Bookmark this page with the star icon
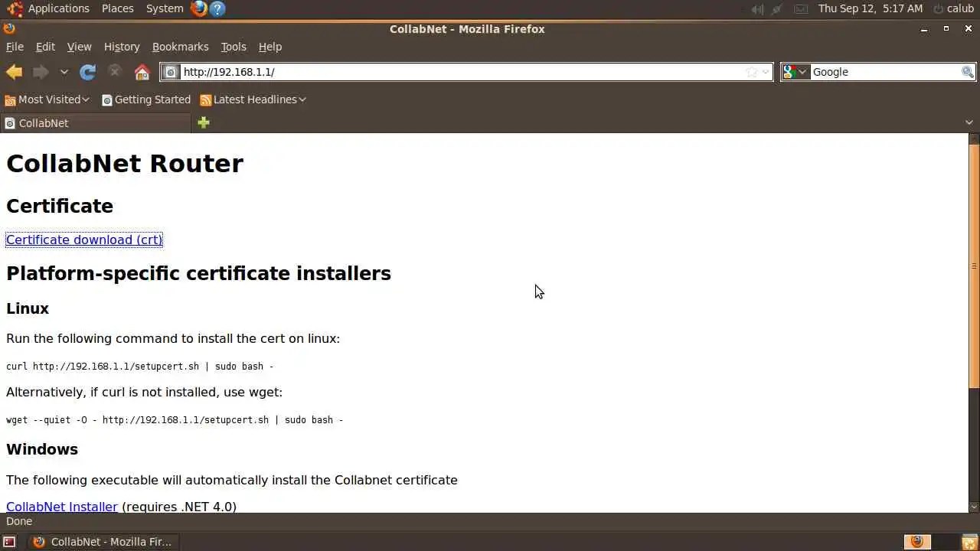The width and height of the screenshot is (980, 551). [x=752, y=72]
